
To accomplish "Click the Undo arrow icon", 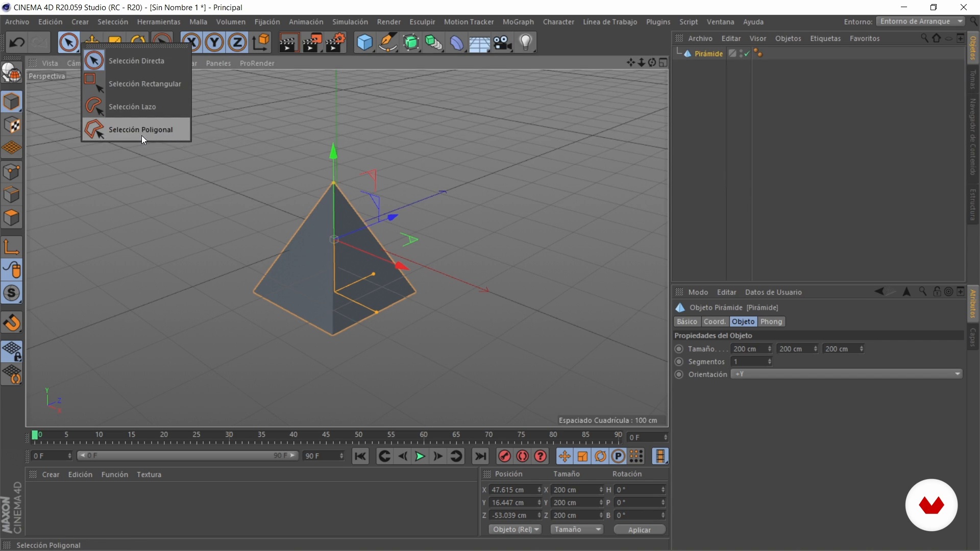I will [x=16, y=42].
